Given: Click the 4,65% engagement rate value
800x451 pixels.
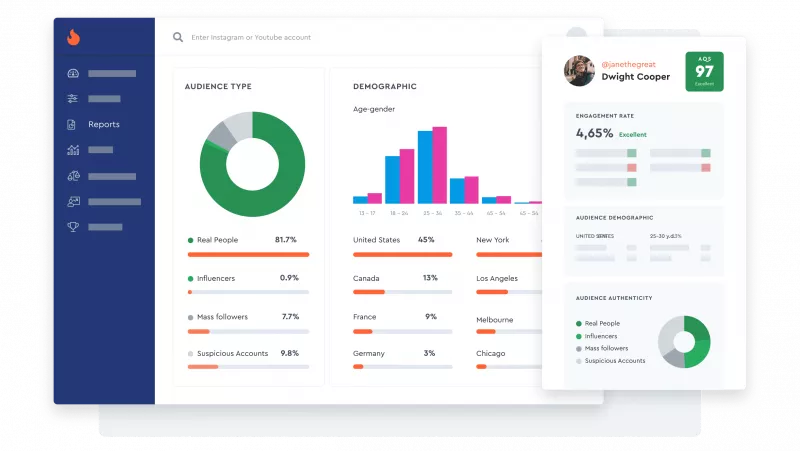Looking at the screenshot, I should 594,133.
